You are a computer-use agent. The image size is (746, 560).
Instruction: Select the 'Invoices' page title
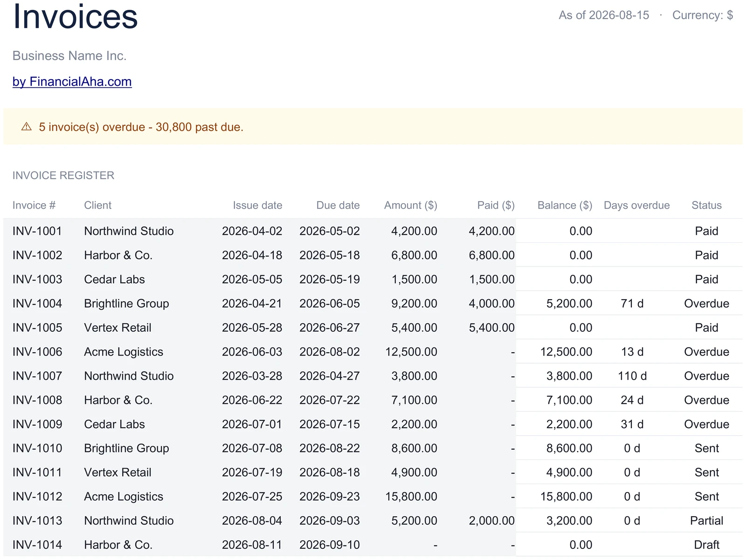click(75, 16)
